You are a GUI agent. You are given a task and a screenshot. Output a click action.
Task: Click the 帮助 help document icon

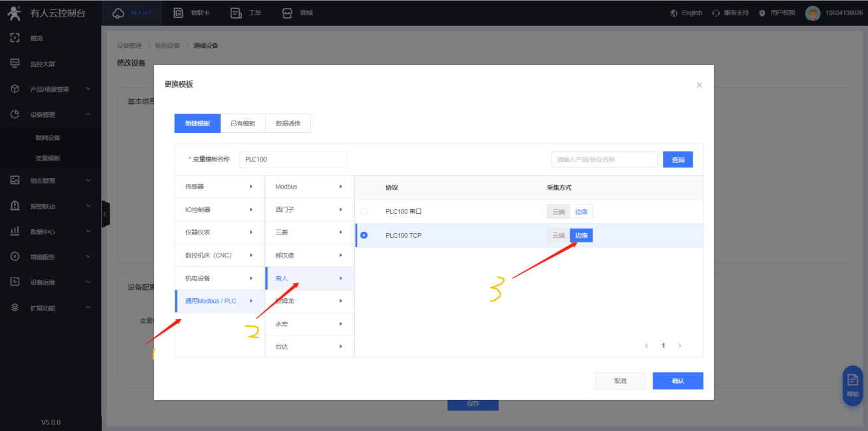852,381
